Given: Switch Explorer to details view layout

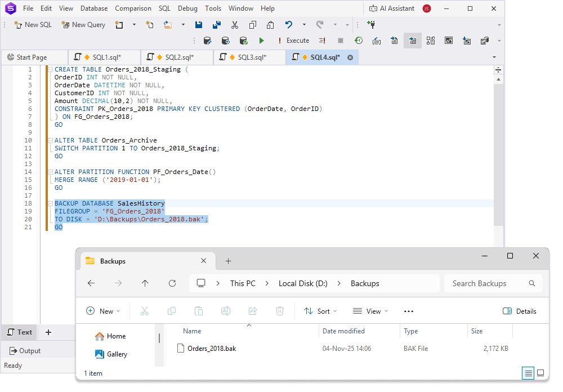Looking at the screenshot, I should pyautogui.click(x=528, y=373).
